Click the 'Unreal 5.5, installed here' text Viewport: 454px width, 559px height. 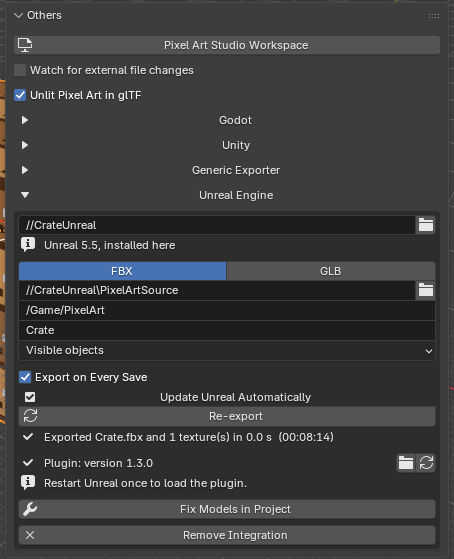click(109, 245)
